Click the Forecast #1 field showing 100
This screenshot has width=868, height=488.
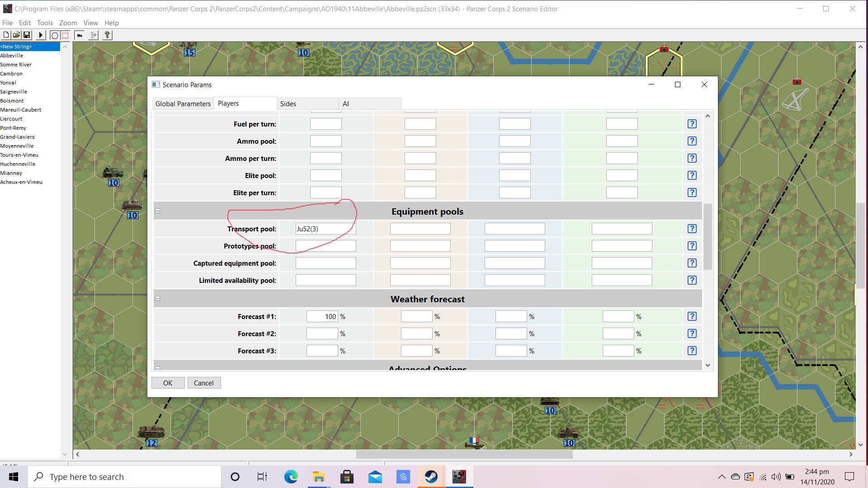(x=322, y=316)
